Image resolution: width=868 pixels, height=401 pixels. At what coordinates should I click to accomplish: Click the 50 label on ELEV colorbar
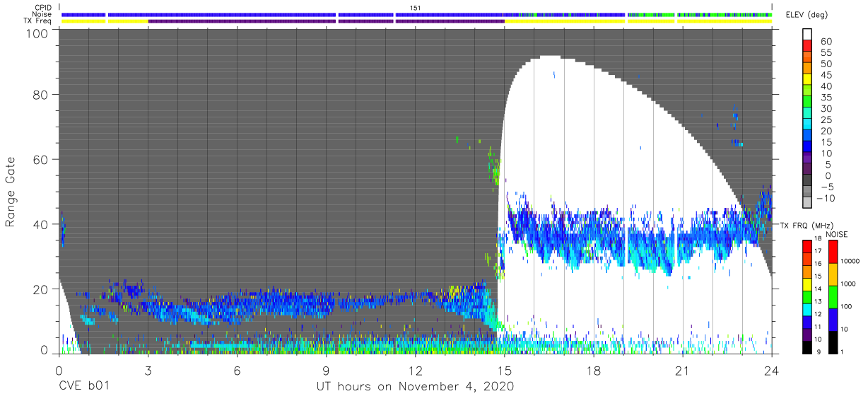[x=826, y=64]
